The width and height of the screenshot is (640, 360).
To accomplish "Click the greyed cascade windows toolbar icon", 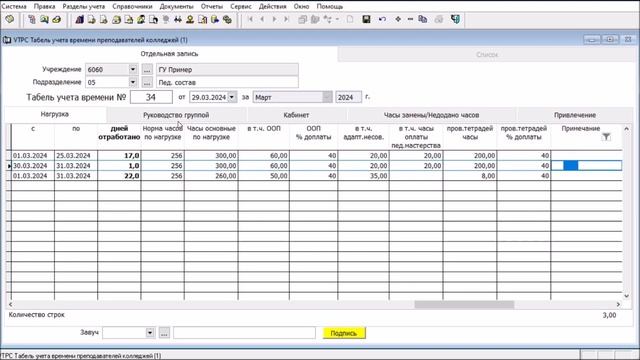I will (x=302, y=19).
